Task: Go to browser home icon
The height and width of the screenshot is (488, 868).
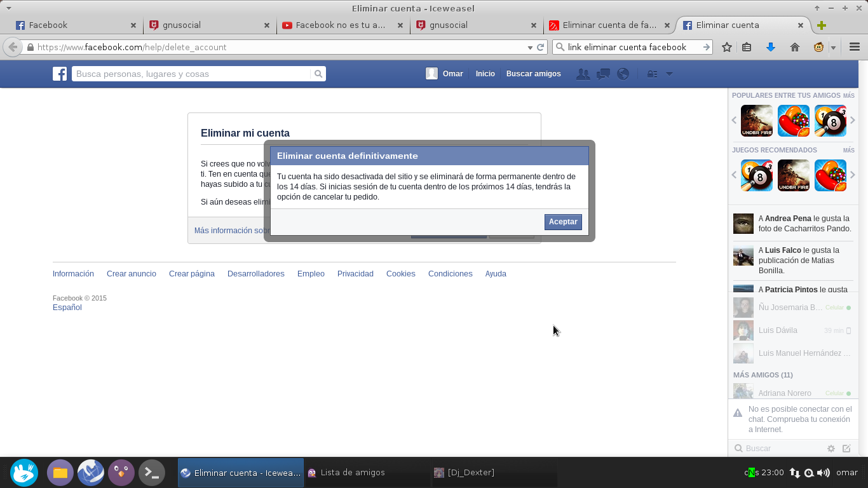Action: [x=794, y=47]
